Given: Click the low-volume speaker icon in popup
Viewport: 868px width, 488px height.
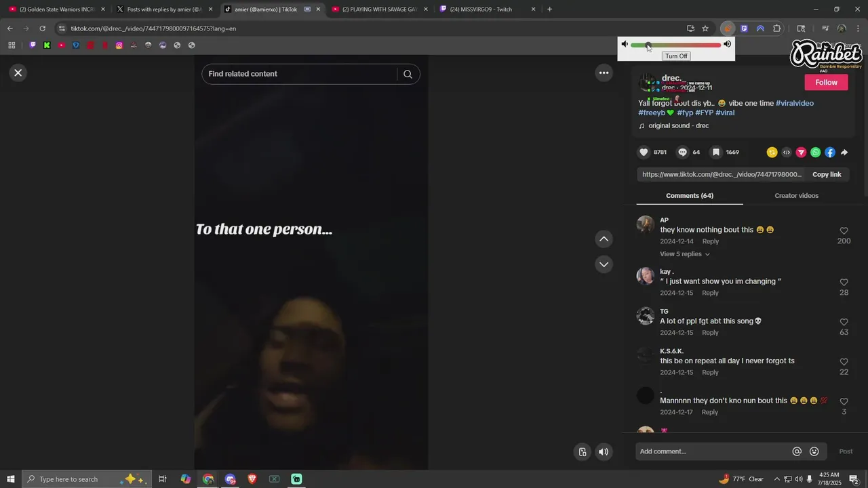Looking at the screenshot, I should click(x=625, y=44).
